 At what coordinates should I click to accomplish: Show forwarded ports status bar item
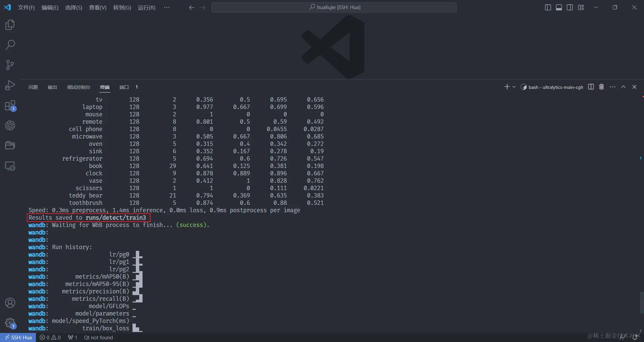pyautogui.click(x=72, y=337)
